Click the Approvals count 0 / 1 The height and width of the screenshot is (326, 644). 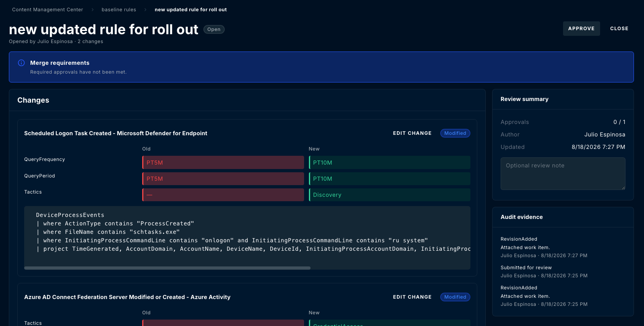[x=619, y=122]
